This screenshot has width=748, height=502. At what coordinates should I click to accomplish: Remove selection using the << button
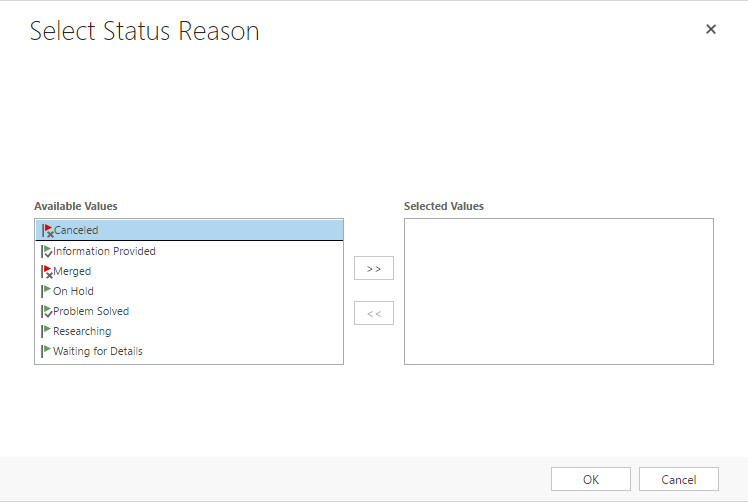pyautogui.click(x=374, y=313)
